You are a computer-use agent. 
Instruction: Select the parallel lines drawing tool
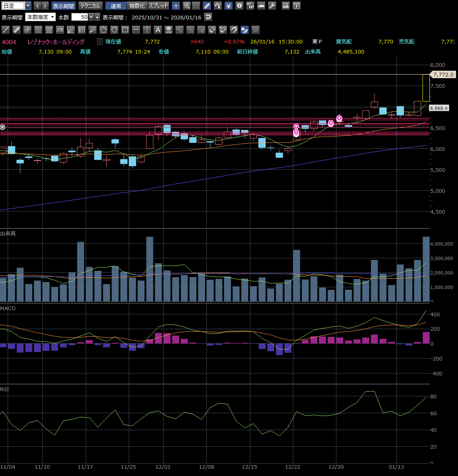[27, 29]
